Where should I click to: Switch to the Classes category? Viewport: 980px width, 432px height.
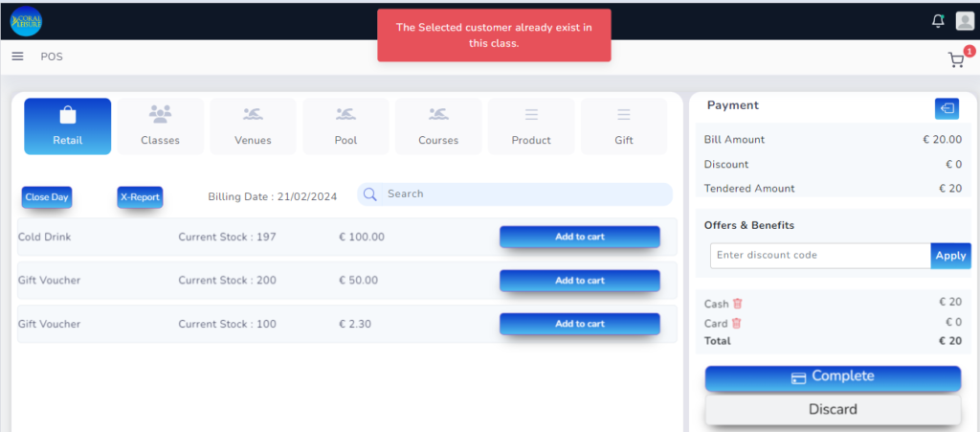[x=160, y=126]
